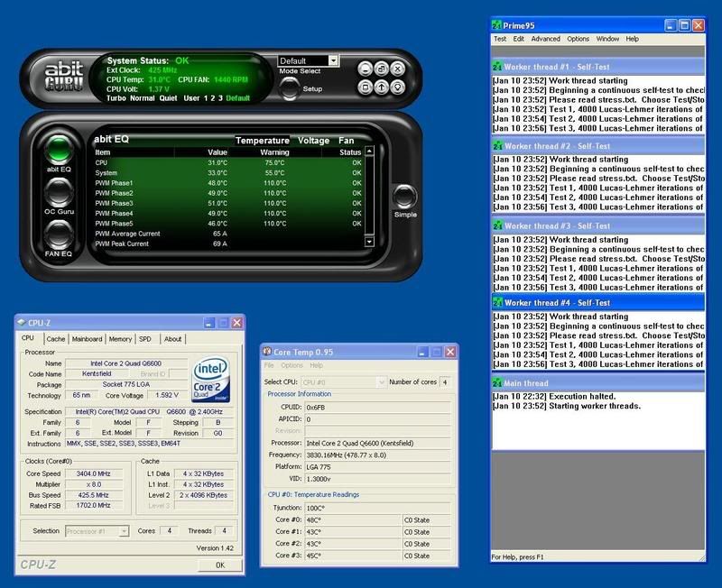Click the Main thread title bar in Prime95
722x588 pixels.
(598, 382)
